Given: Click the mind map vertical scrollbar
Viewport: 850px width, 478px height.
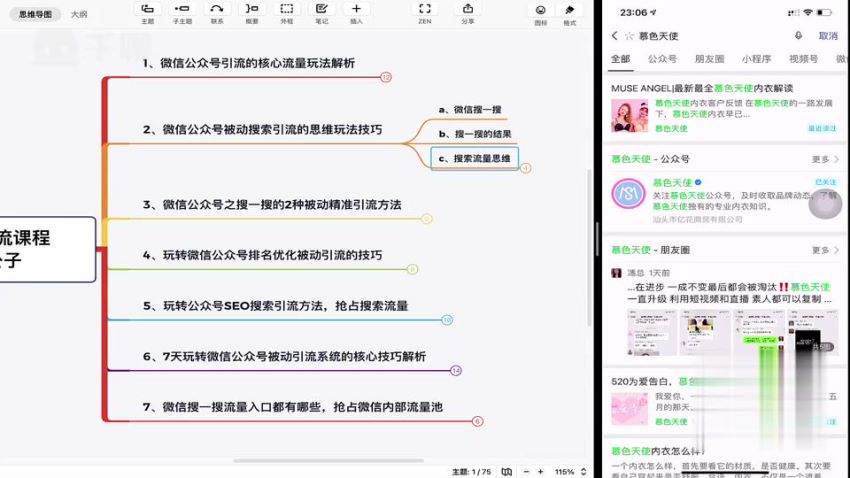Looking at the screenshot, I should (x=589, y=248).
